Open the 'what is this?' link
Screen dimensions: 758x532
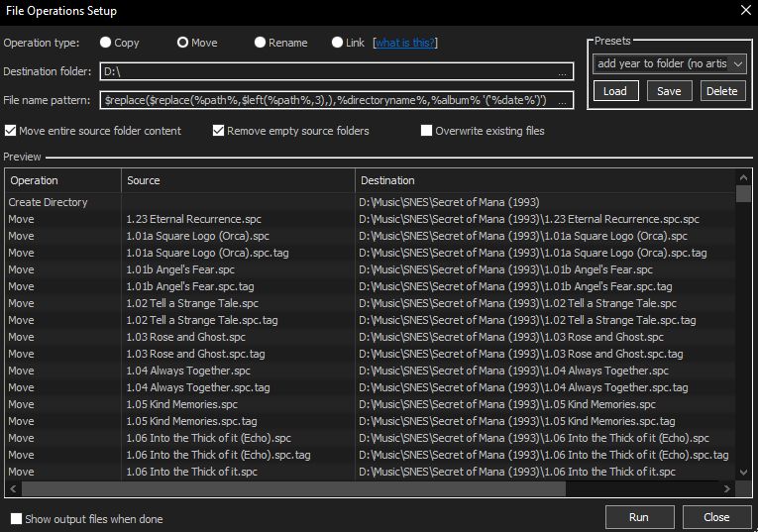coord(405,43)
